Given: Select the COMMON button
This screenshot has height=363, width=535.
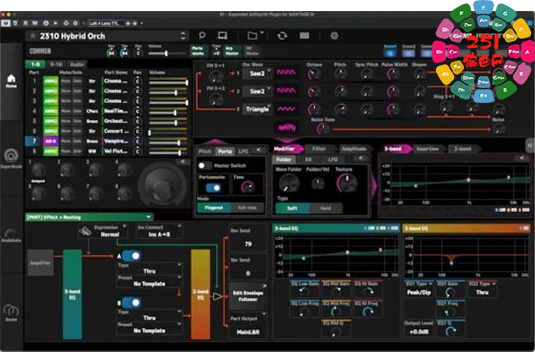Looking at the screenshot, I should 40,51.
